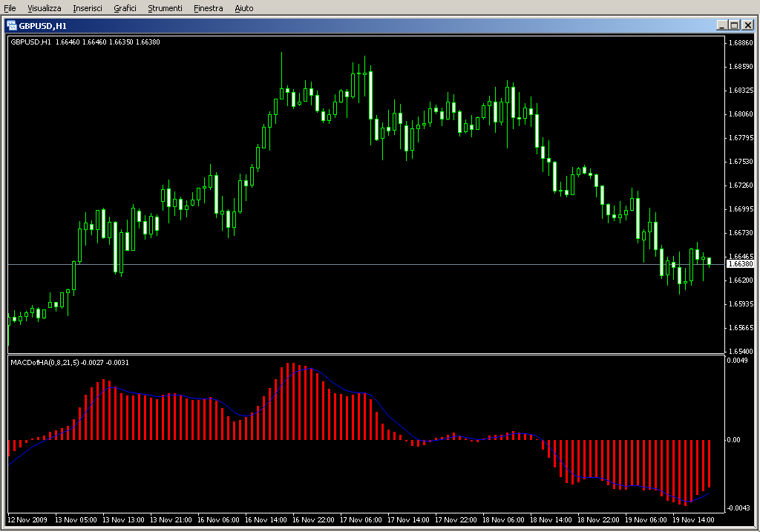Click the 17 Nov 14:00 time label
This screenshot has height=532, width=760.
[x=408, y=520]
